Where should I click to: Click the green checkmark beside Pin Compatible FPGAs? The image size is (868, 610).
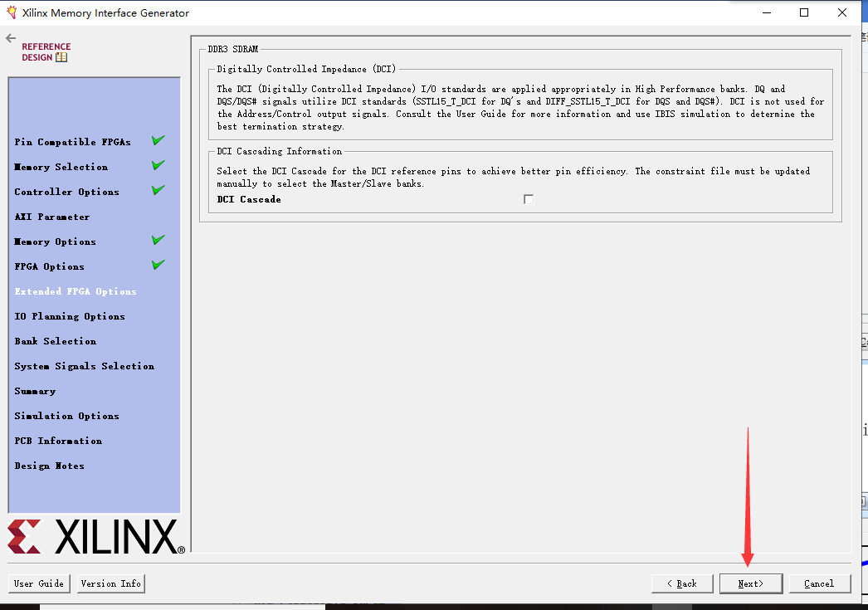[157, 140]
